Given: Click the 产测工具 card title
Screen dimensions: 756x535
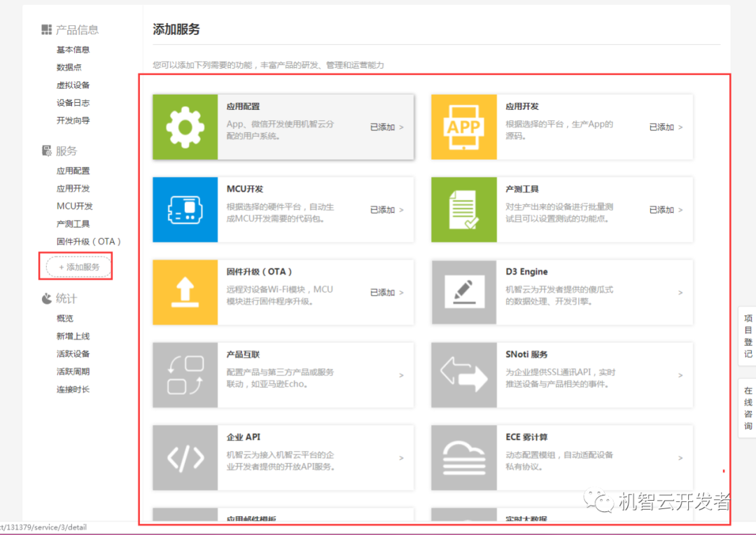Looking at the screenshot, I should (522, 189).
